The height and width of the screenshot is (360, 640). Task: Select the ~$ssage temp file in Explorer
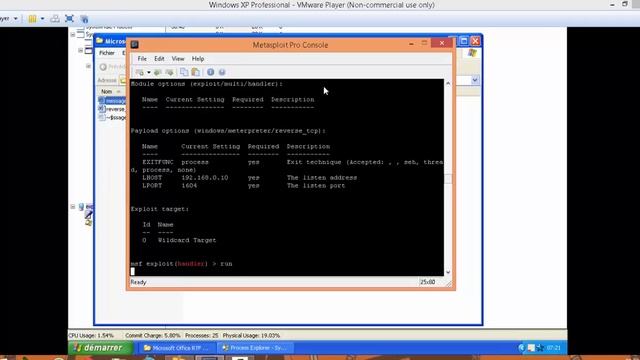[x=112, y=118]
